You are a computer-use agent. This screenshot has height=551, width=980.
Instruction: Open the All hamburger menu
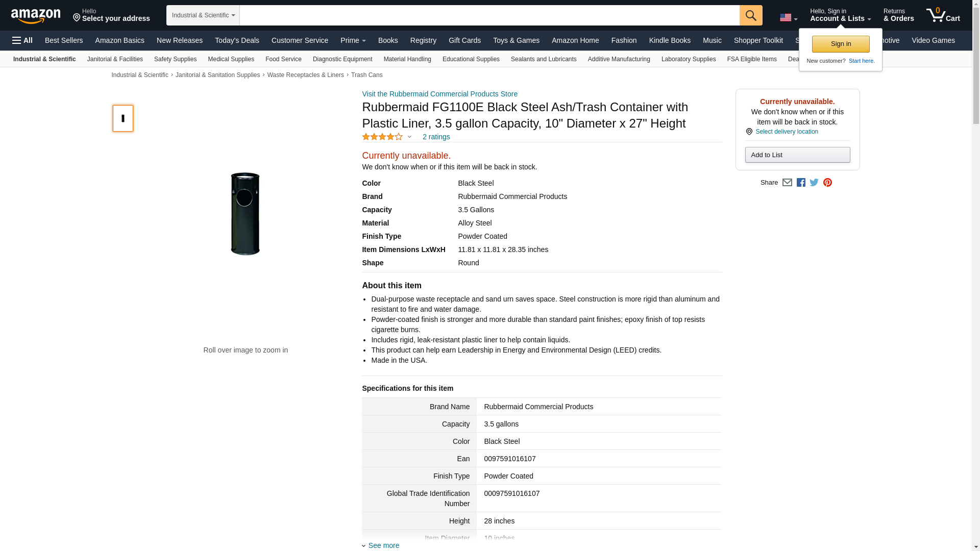(x=22, y=40)
